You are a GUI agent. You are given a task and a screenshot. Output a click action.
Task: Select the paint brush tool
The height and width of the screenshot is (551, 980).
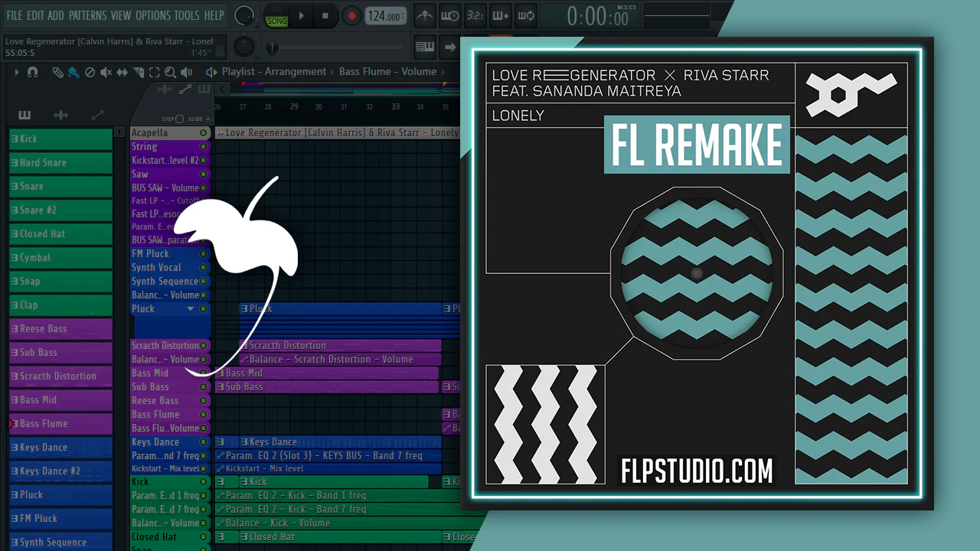tap(73, 72)
